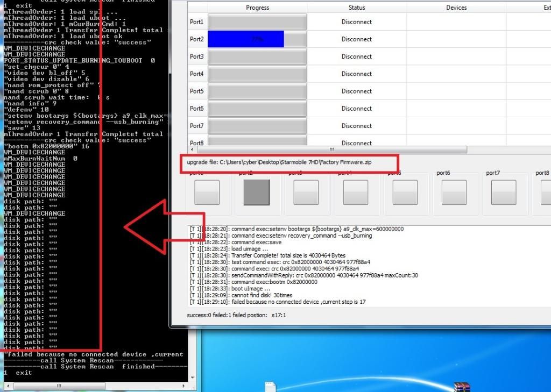The image size is (551, 392).
Task: Click the port7 indicator square
Action: tap(504, 192)
